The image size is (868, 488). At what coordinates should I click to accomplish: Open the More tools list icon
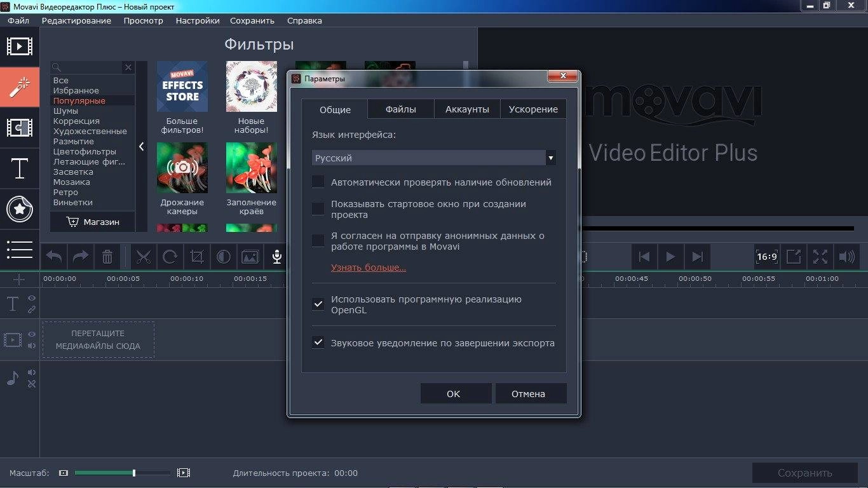pos(20,249)
